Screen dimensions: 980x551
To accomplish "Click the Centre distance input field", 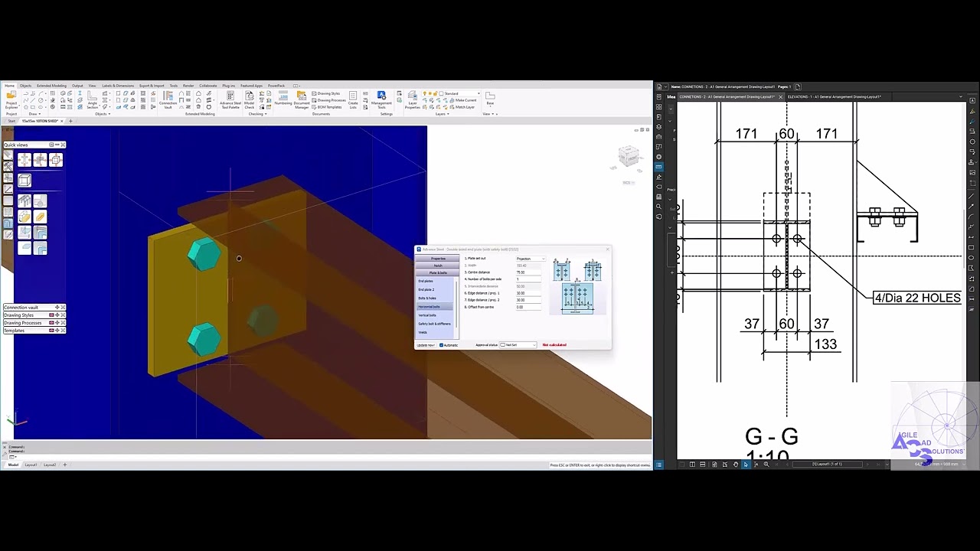I will click(x=528, y=272).
